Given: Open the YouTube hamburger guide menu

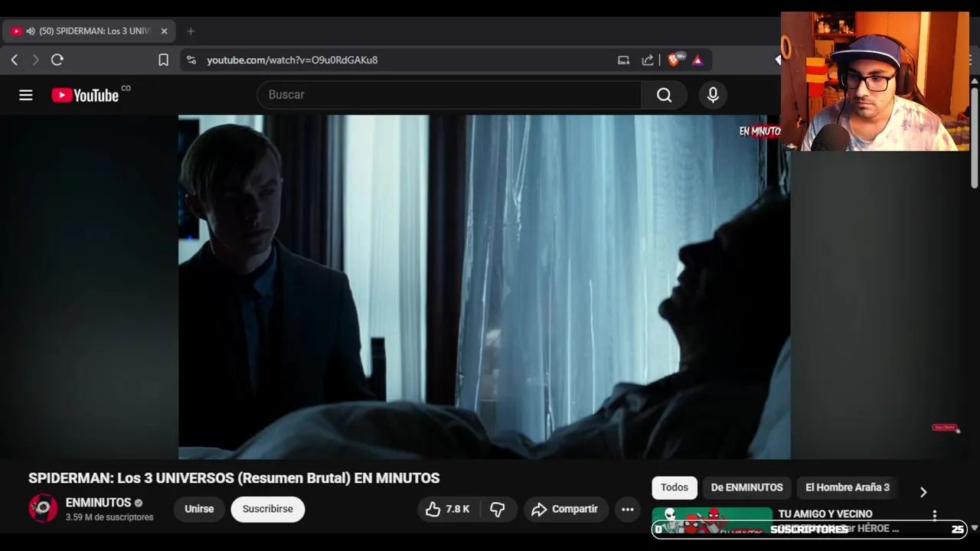Looking at the screenshot, I should pos(26,95).
